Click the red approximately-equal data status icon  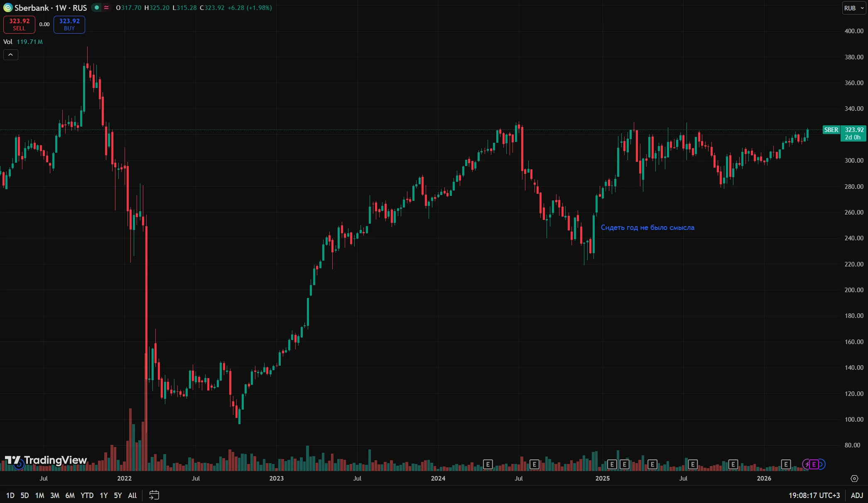[106, 8]
